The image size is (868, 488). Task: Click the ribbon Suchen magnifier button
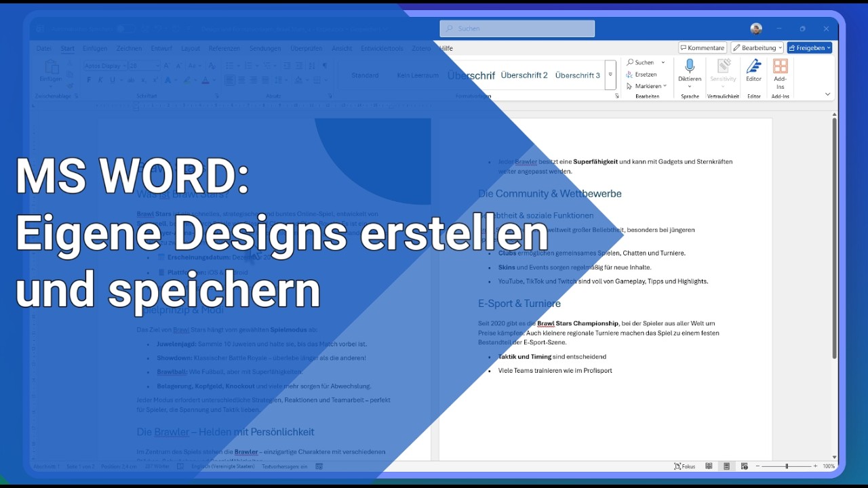click(x=640, y=62)
